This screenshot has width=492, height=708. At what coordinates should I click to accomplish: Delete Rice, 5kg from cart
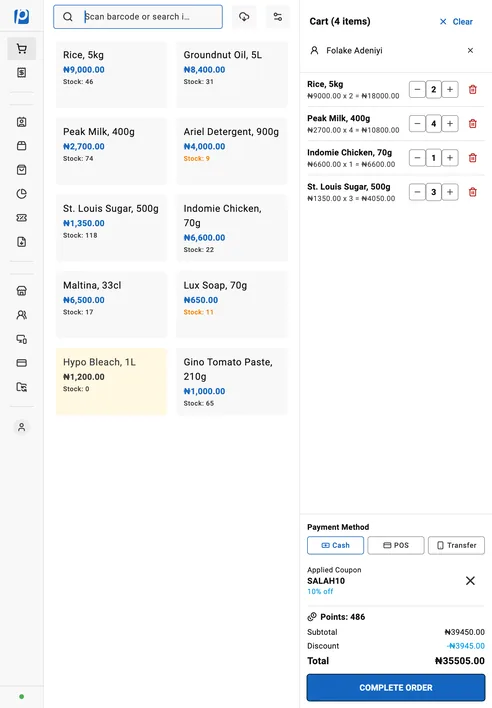pyautogui.click(x=473, y=89)
